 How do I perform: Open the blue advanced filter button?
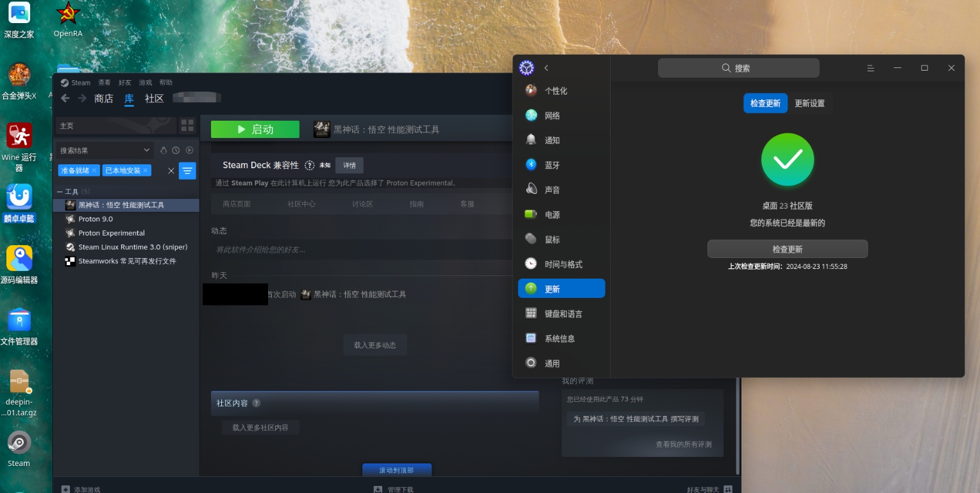point(187,171)
